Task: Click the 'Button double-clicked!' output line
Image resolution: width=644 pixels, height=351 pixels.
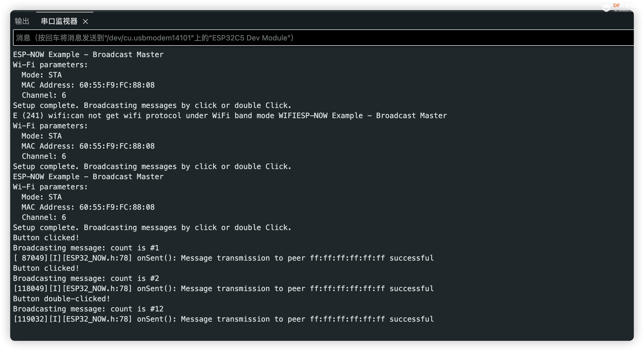Action: (61, 299)
